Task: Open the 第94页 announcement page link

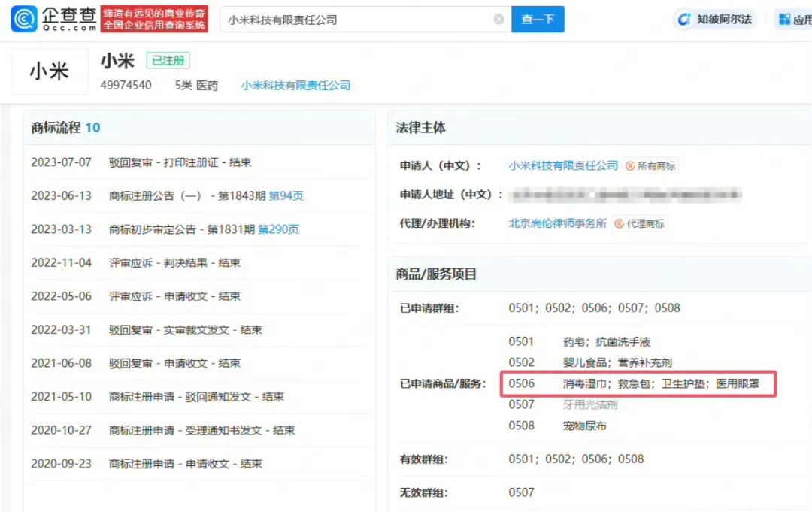Action: (286, 195)
